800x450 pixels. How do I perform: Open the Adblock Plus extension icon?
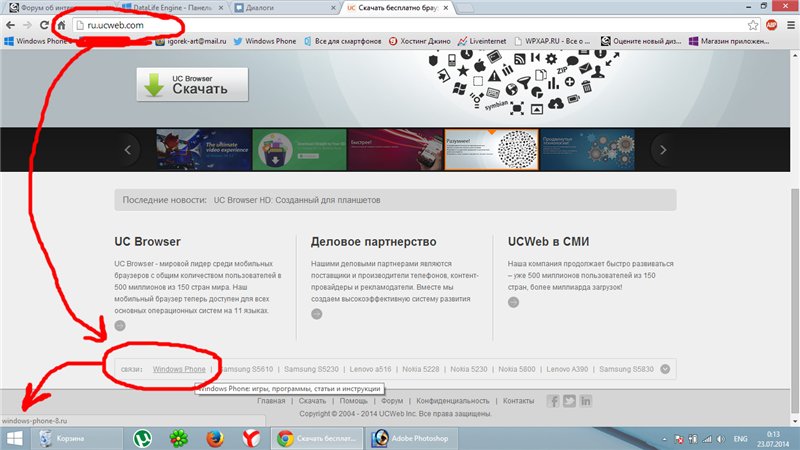coord(771,24)
